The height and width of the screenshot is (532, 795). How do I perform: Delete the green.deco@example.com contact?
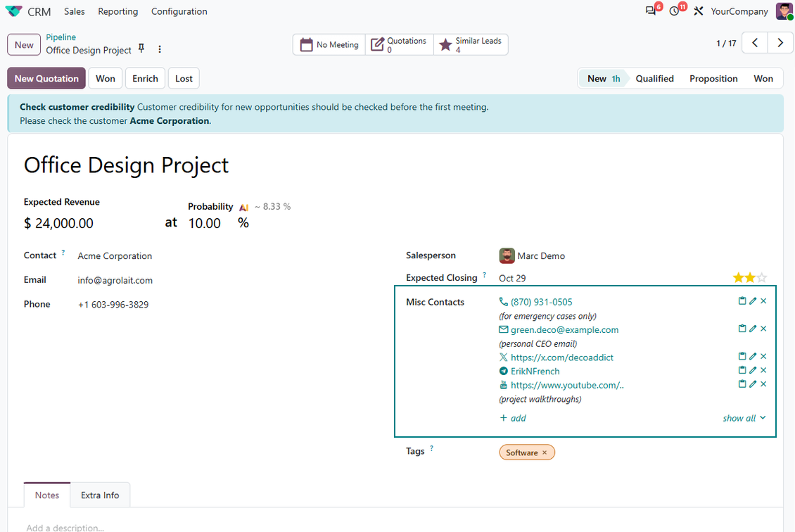(x=763, y=329)
